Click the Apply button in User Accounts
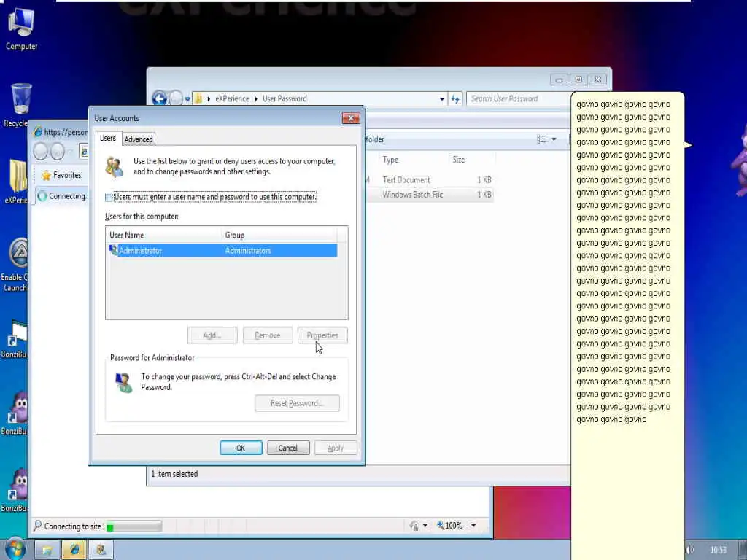 336,448
